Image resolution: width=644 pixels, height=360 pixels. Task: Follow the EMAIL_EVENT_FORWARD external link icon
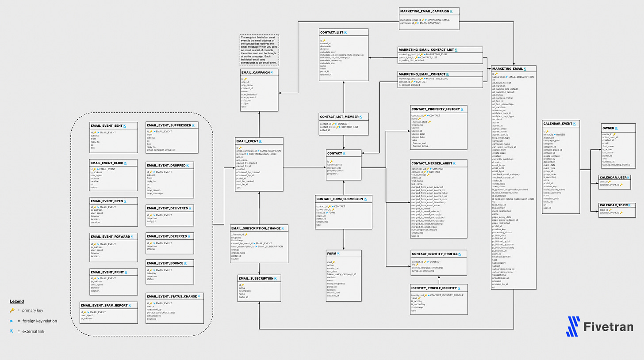tap(132, 237)
